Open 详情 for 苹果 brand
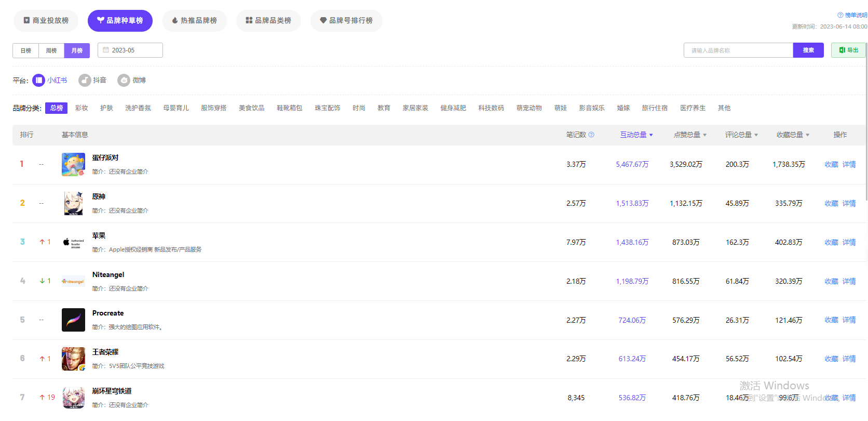The image size is (868, 421). [x=849, y=242]
